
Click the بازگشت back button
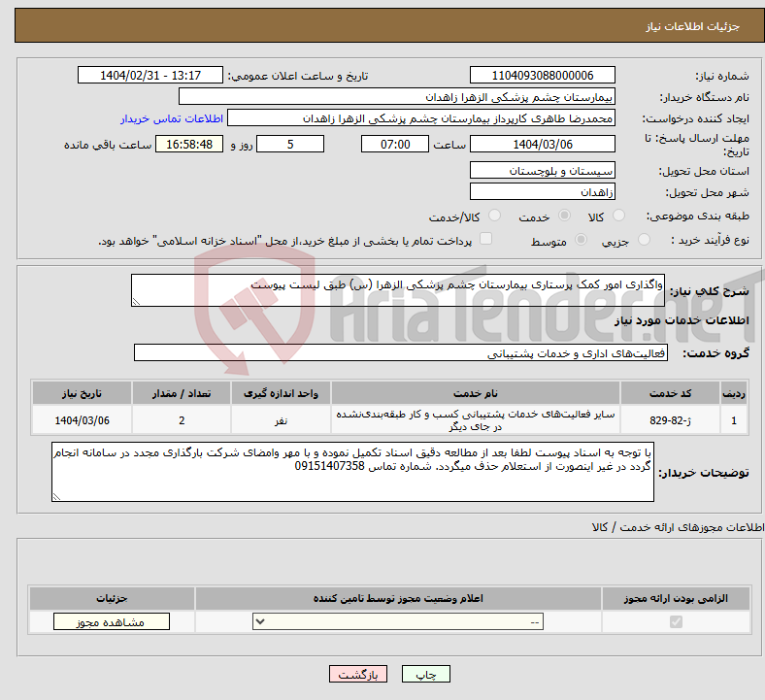pyautogui.click(x=358, y=674)
